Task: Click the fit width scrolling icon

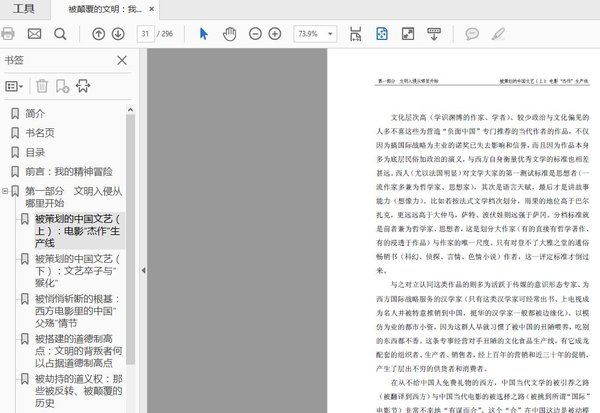Action: click(x=355, y=34)
